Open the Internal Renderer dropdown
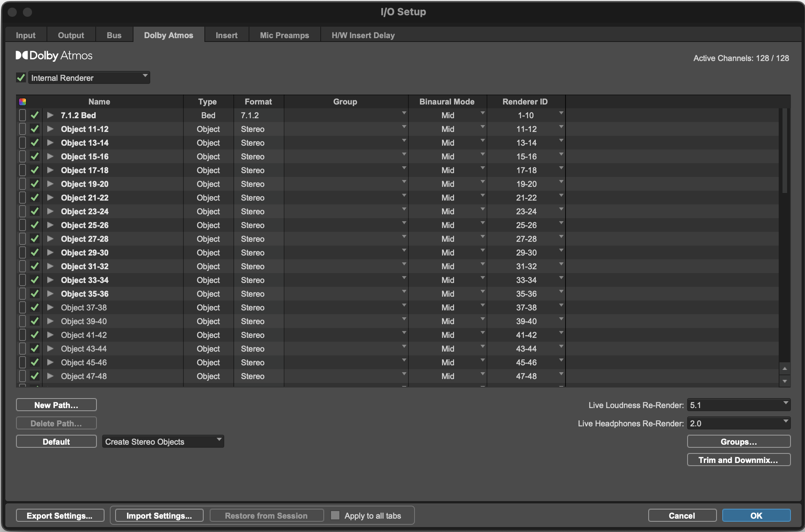The width and height of the screenshot is (805, 532). [89, 78]
